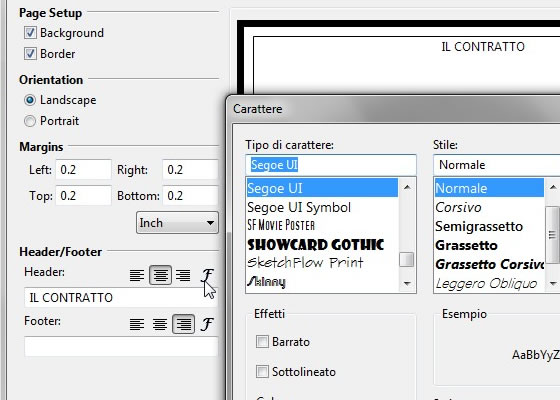Toggle the Border checkbox
Image resolution: width=560 pixels, height=400 pixels.
click(x=30, y=54)
